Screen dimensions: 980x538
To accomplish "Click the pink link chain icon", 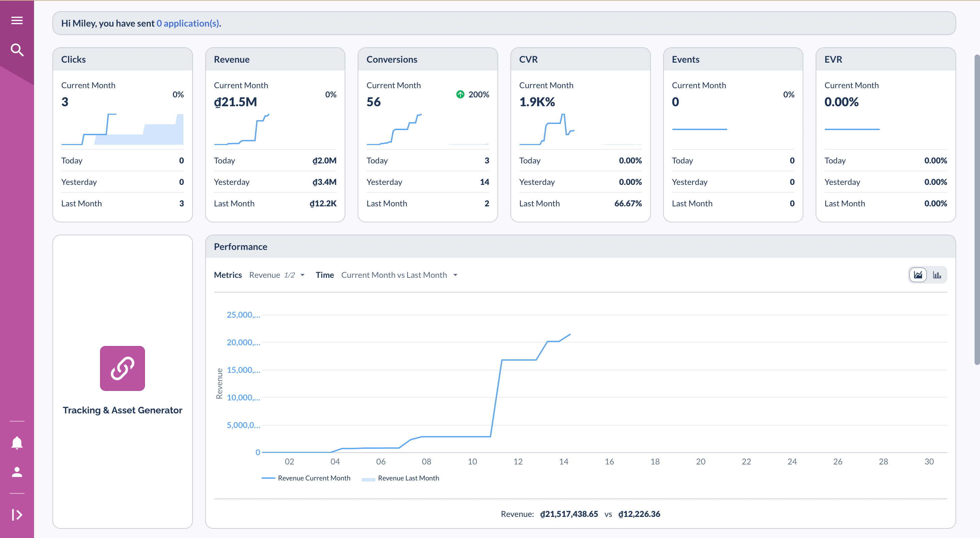I will (122, 368).
